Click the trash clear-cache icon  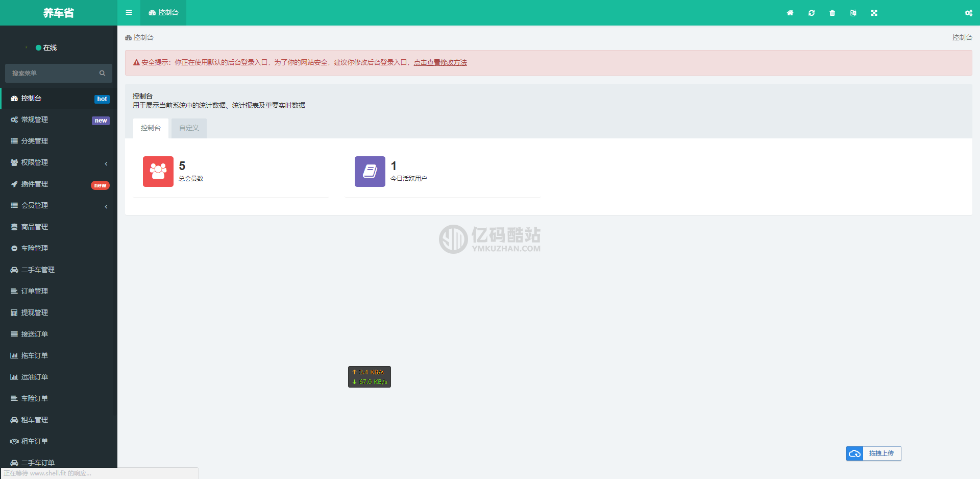click(832, 13)
